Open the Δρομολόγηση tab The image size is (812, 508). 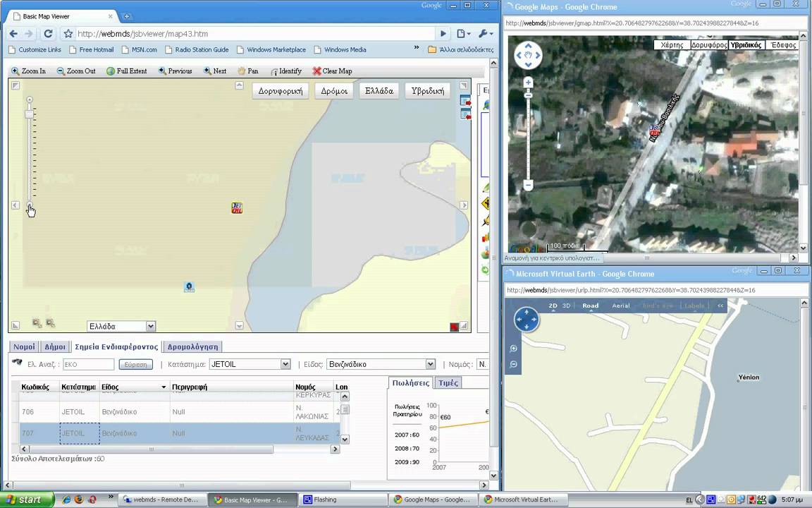point(193,347)
